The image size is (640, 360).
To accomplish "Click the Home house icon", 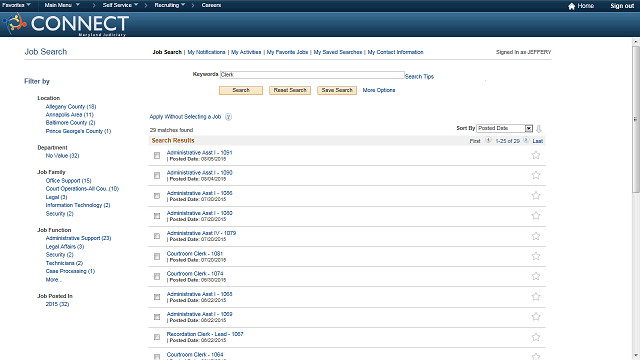I will click(x=571, y=6).
